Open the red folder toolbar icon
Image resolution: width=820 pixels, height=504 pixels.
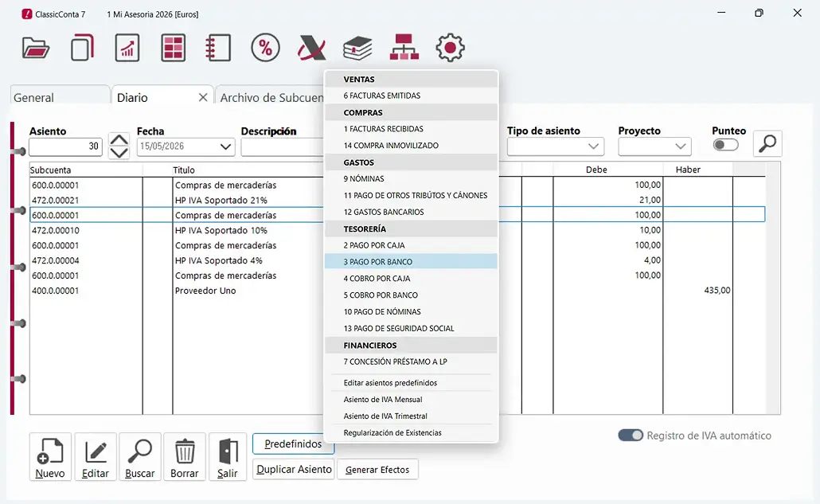coord(36,48)
